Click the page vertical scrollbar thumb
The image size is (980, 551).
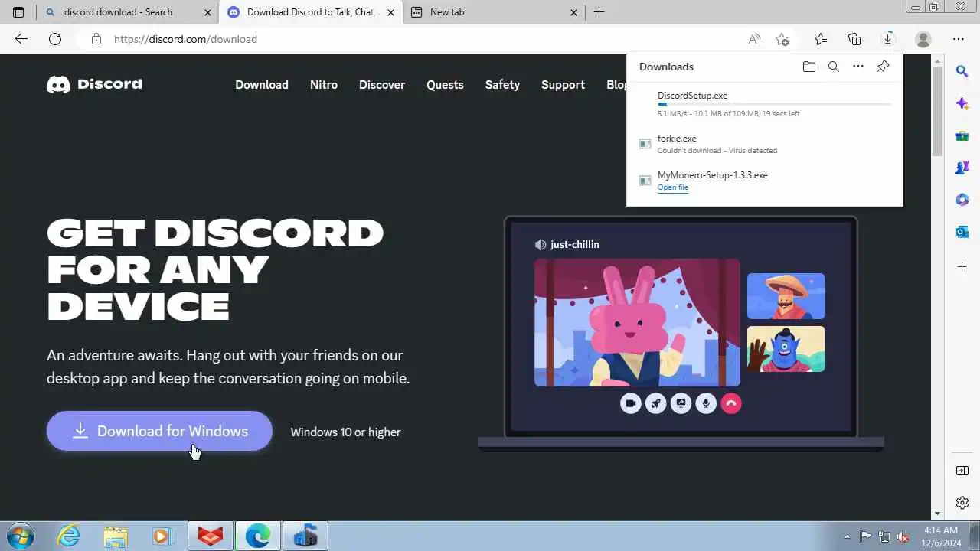click(x=937, y=112)
